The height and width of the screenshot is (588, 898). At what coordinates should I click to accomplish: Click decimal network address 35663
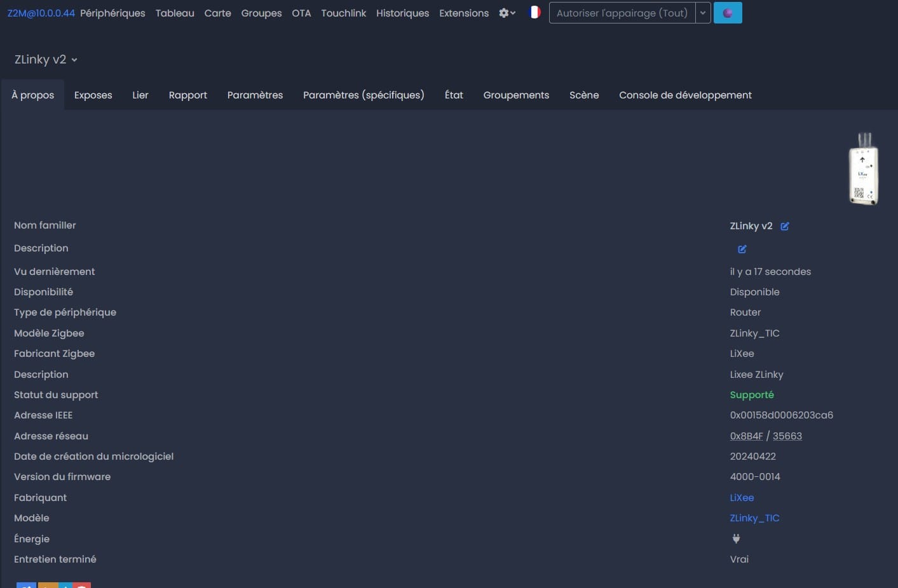click(787, 436)
